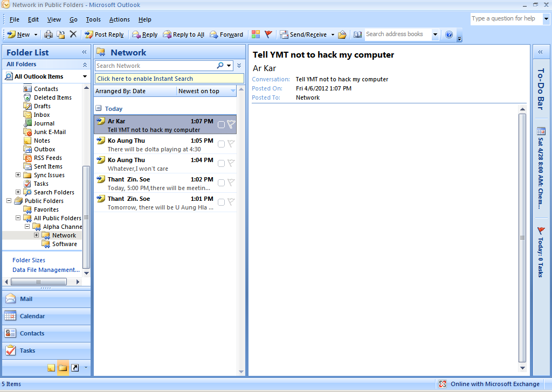Open the Address Book icon
Viewport: 552px width, 392px height.
(x=358, y=34)
